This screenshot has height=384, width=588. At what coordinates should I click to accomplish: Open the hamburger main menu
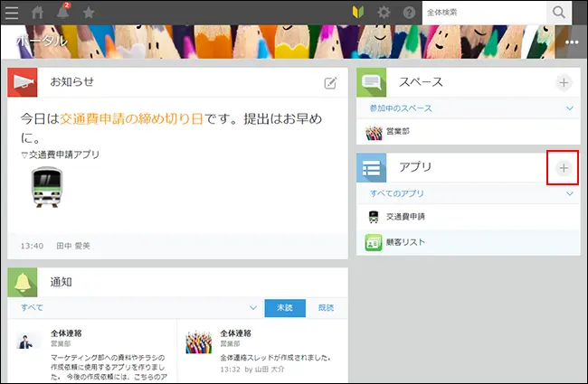tap(12, 13)
